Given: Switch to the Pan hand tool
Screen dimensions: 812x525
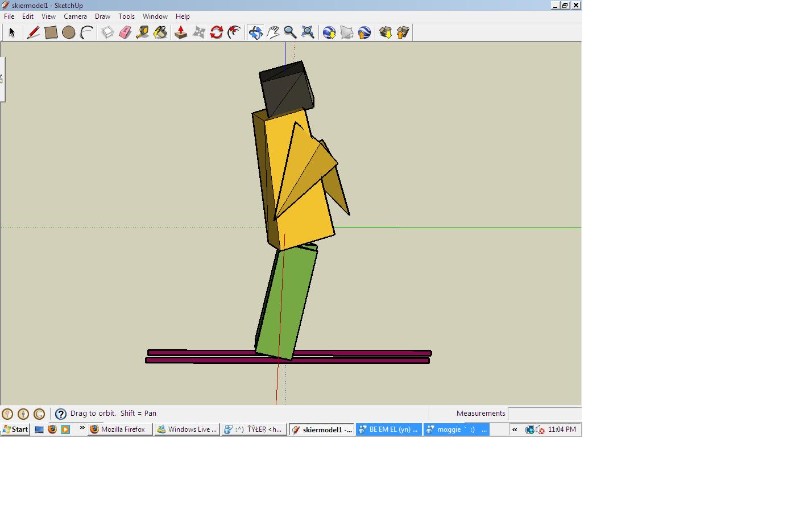Looking at the screenshot, I should click(273, 32).
